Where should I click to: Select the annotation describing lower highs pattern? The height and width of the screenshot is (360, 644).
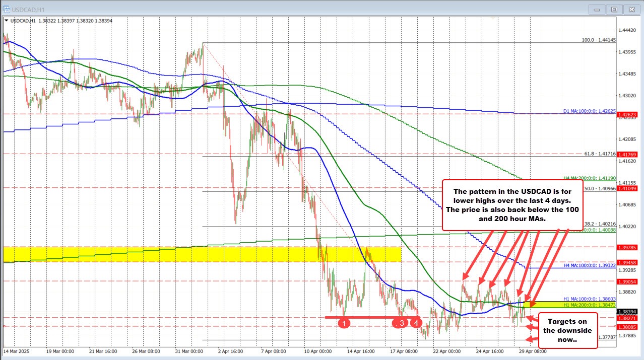(512, 205)
